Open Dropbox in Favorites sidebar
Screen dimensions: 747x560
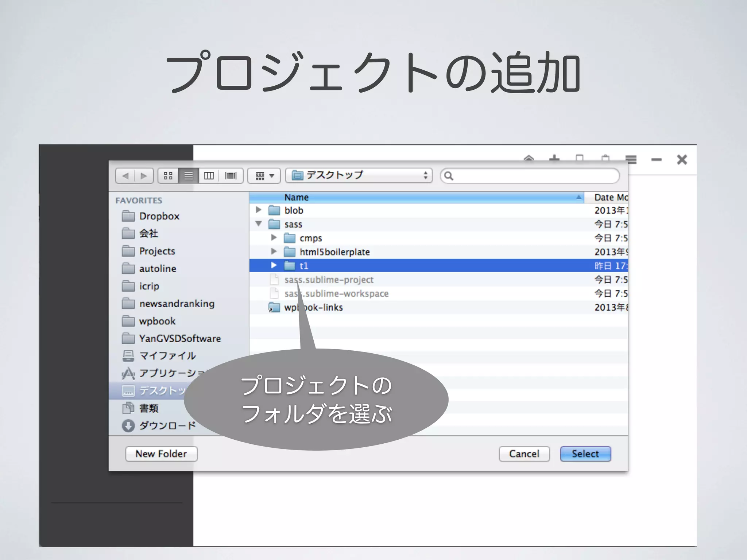pos(159,216)
